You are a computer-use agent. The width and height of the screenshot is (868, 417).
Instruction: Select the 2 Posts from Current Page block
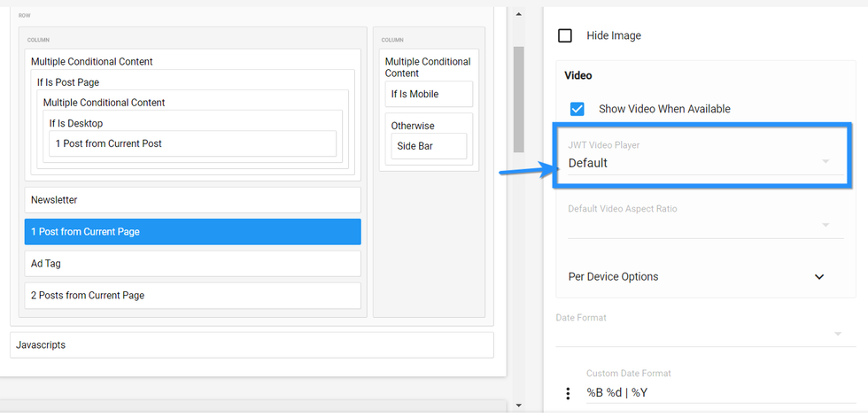192,295
